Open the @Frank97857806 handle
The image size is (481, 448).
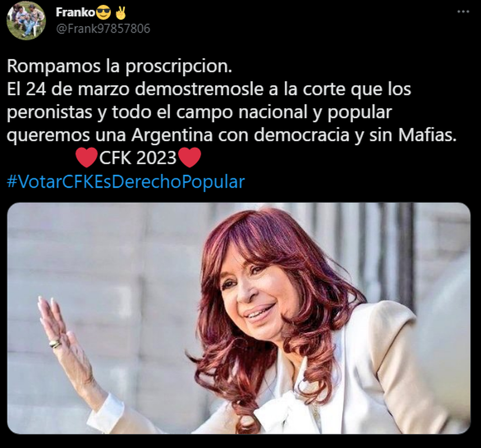[x=103, y=29]
